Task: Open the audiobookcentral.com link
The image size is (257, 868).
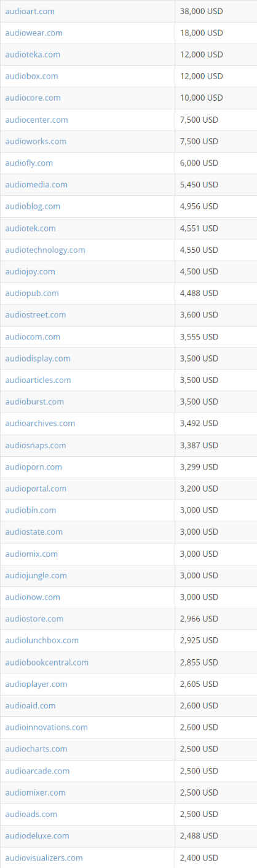Action: click(x=47, y=662)
